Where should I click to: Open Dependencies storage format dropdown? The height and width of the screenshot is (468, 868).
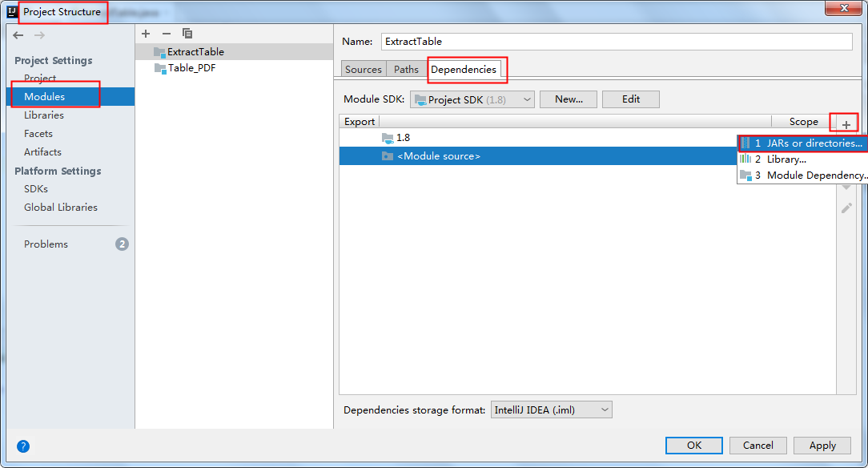(552, 409)
